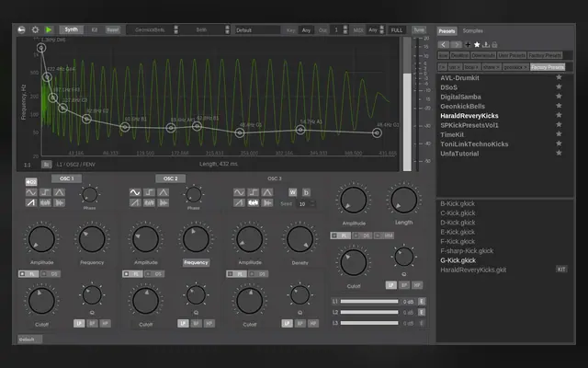Viewport: 588px width, 368px height.
Task: Adjust the L1 layer level slider
Action: tap(369, 301)
